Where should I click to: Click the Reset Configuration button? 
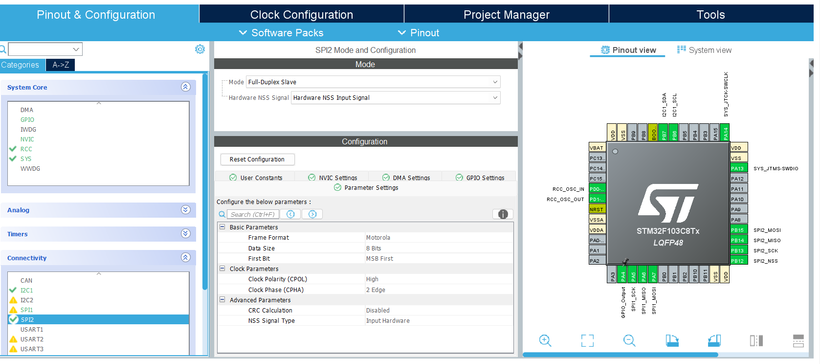pos(257,160)
